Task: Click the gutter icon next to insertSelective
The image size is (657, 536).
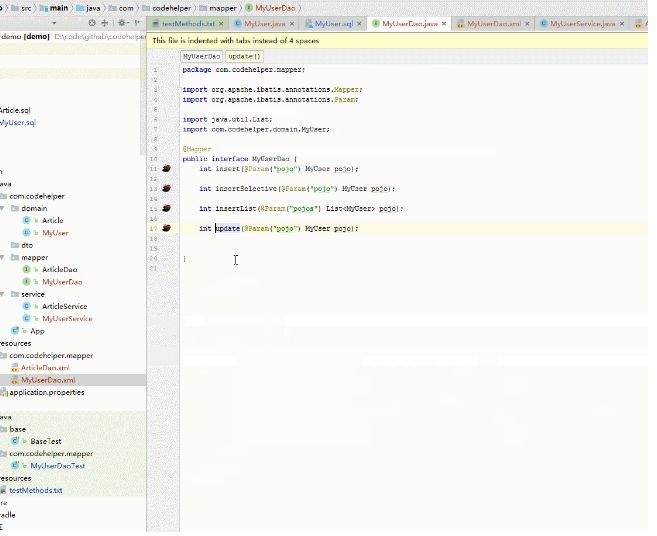Action: 166,189
